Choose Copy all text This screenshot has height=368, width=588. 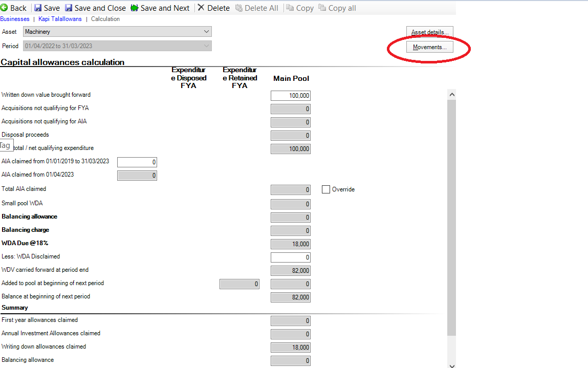pyautogui.click(x=342, y=8)
